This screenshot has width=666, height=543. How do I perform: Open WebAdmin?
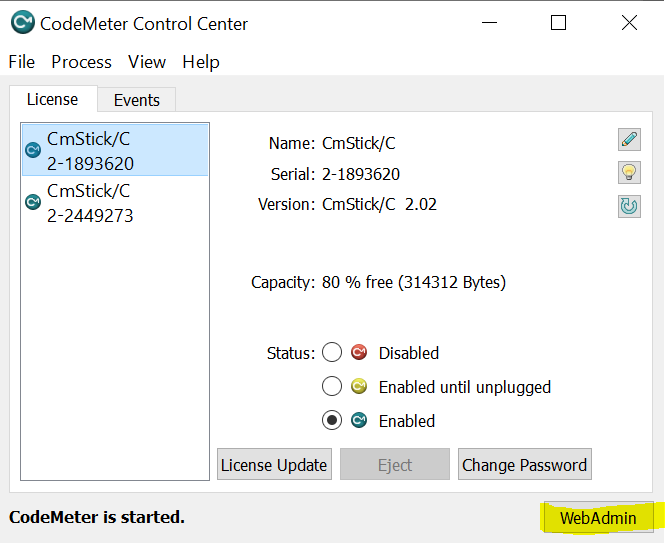click(x=598, y=518)
